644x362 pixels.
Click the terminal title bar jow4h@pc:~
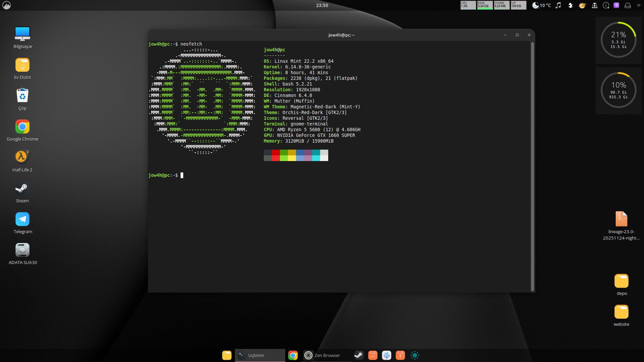[341, 35]
